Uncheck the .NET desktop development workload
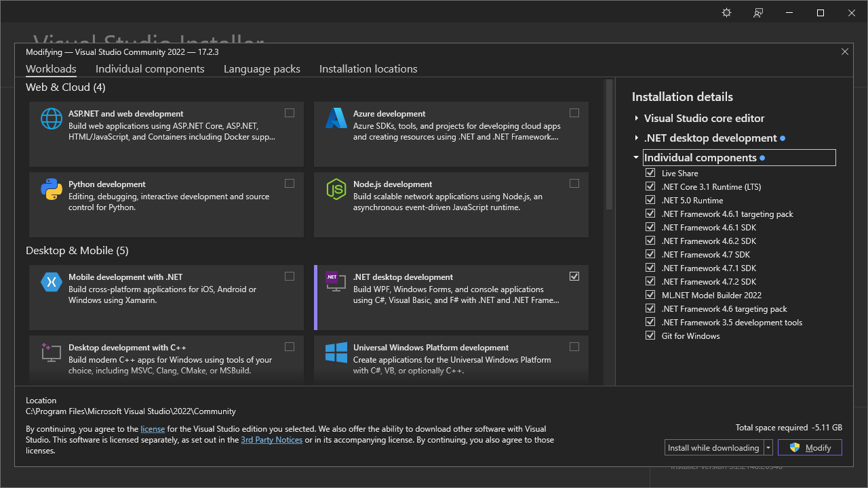868x488 pixels. click(574, 276)
